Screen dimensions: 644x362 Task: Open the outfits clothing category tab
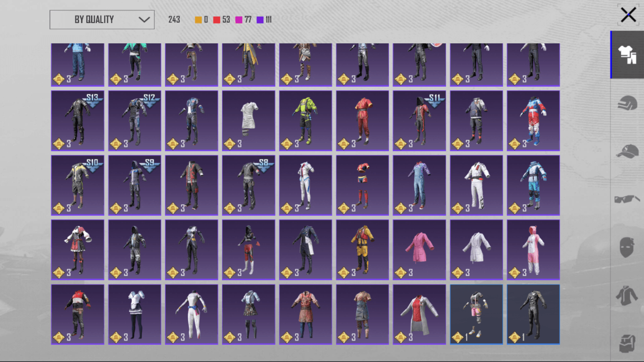tap(627, 55)
